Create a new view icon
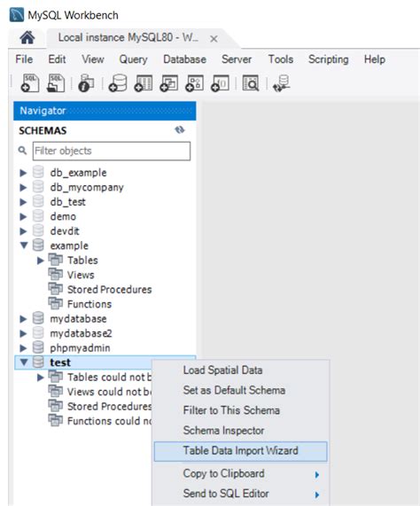Viewport: 420px width, 506px height. coord(169,83)
